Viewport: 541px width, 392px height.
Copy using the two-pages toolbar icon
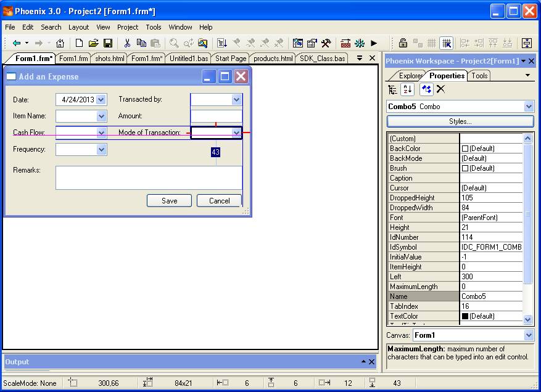(x=141, y=43)
